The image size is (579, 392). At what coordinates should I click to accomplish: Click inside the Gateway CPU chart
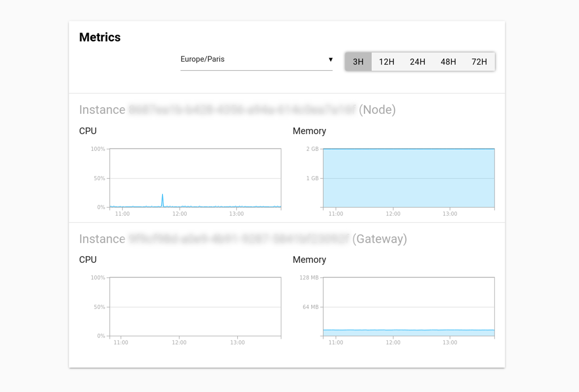coord(195,307)
